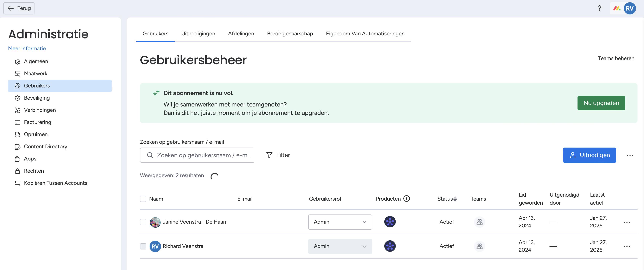Expand Richard's Admin role dropdown
The height and width of the screenshot is (270, 644).
point(340,246)
